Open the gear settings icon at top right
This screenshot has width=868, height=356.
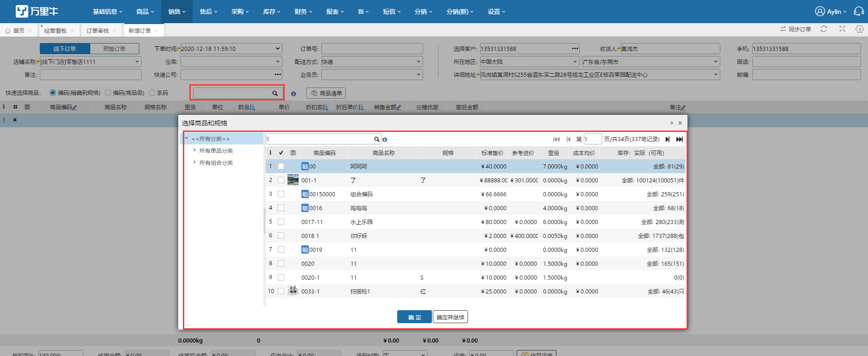[x=860, y=29]
